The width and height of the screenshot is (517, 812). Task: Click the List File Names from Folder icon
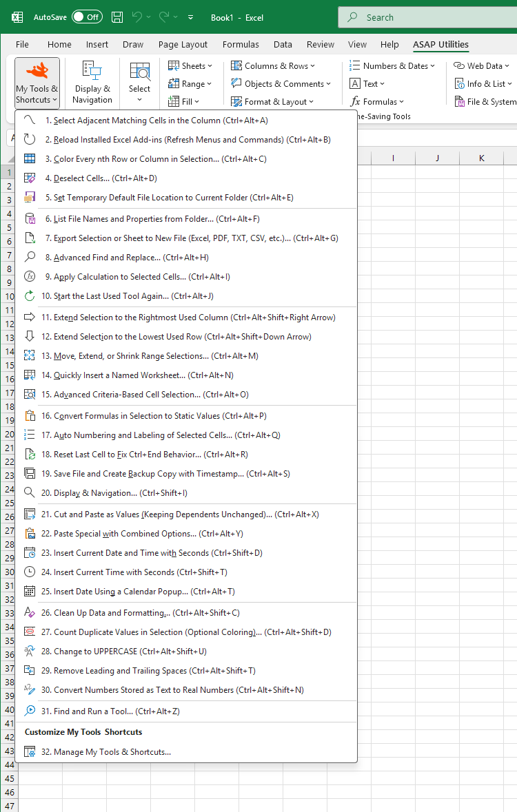[x=30, y=218]
